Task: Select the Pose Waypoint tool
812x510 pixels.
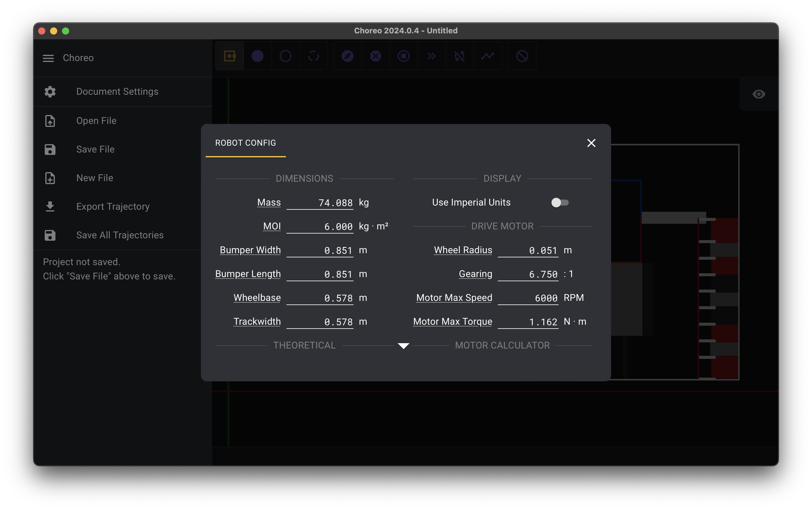Action: point(229,56)
